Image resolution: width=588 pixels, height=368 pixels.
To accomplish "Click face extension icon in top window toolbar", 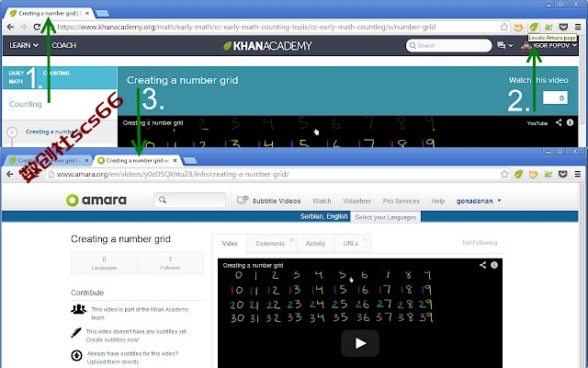I will pos(518,27).
